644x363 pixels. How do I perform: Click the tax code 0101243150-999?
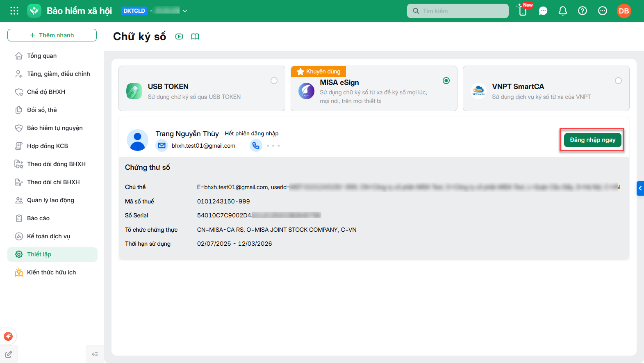[x=223, y=201]
